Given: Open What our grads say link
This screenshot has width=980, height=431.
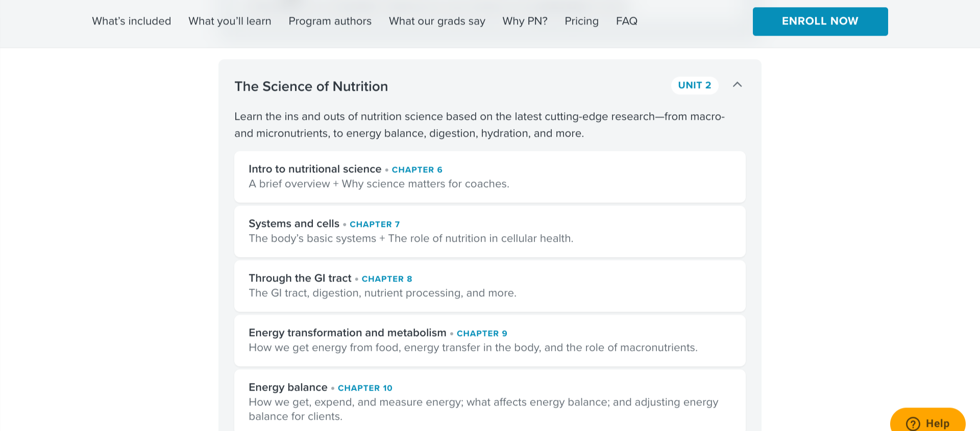Looking at the screenshot, I should 437,21.
